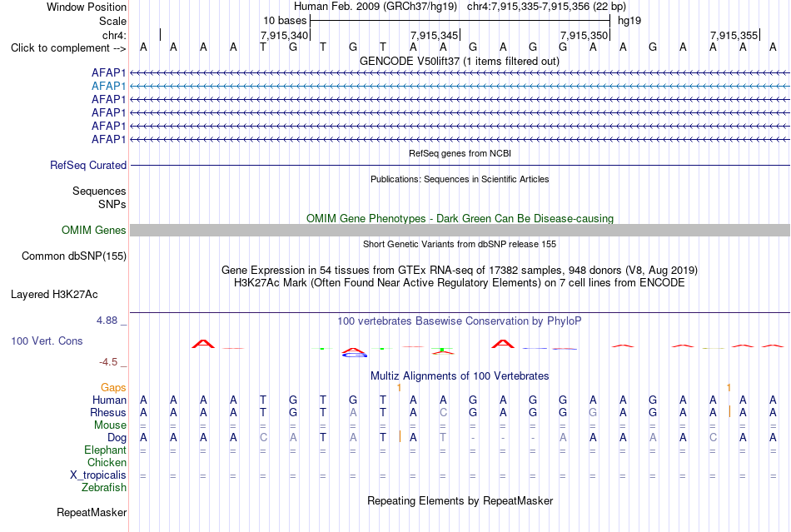Screen dimensions: 791x532
Task: Select the Chicken species label
Action: (107, 462)
